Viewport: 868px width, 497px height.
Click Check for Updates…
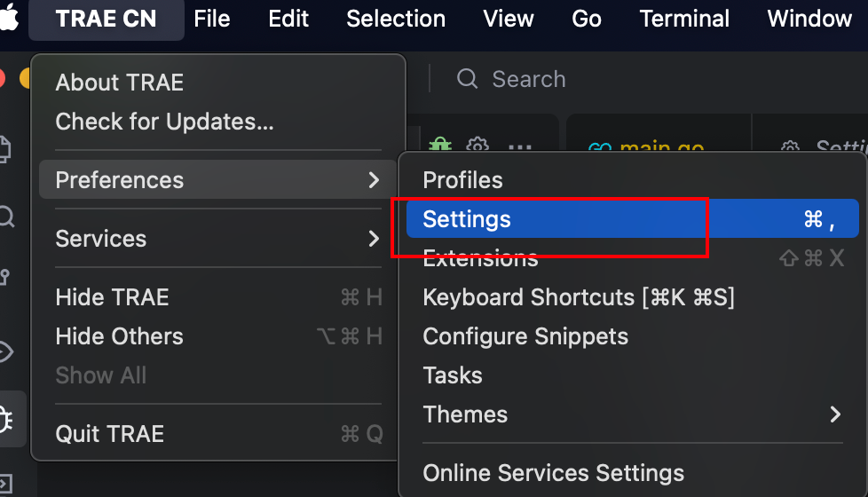point(164,122)
